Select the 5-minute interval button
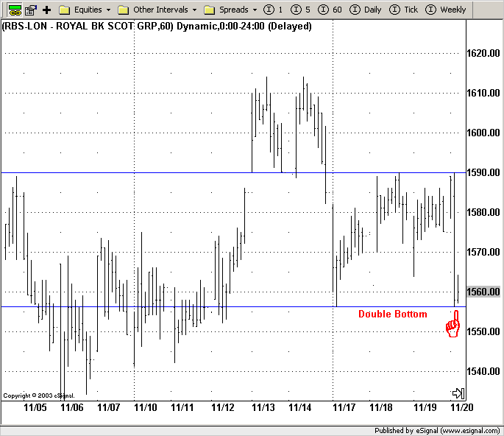 click(300, 10)
